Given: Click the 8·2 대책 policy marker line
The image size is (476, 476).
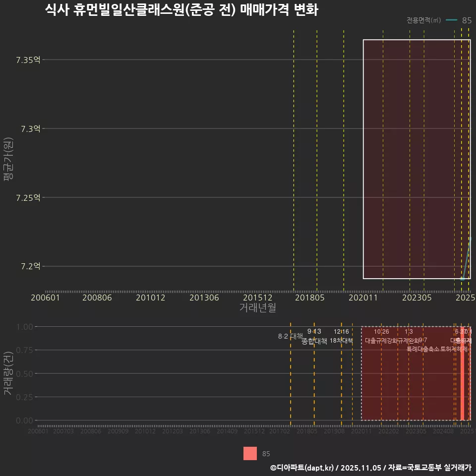Looking at the screenshot, I should 291,336.
